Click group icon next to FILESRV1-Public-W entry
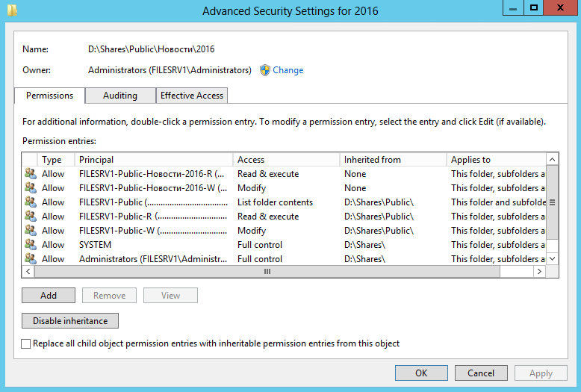This screenshot has width=581, height=392. [x=30, y=231]
